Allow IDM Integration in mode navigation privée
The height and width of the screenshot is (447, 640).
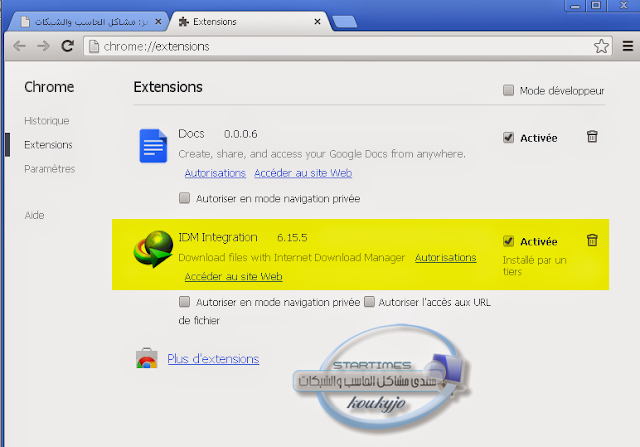click(x=184, y=302)
